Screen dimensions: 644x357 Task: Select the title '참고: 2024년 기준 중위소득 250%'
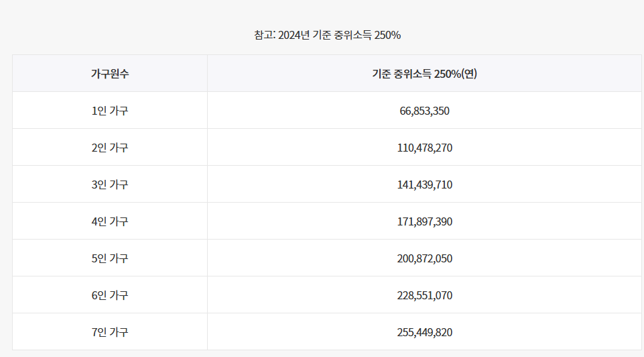tap(327, 35)
